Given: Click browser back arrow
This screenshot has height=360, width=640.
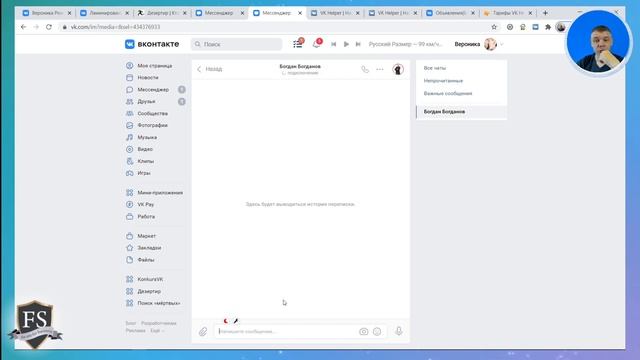Looking at the screenshot, I should [23, 27].
